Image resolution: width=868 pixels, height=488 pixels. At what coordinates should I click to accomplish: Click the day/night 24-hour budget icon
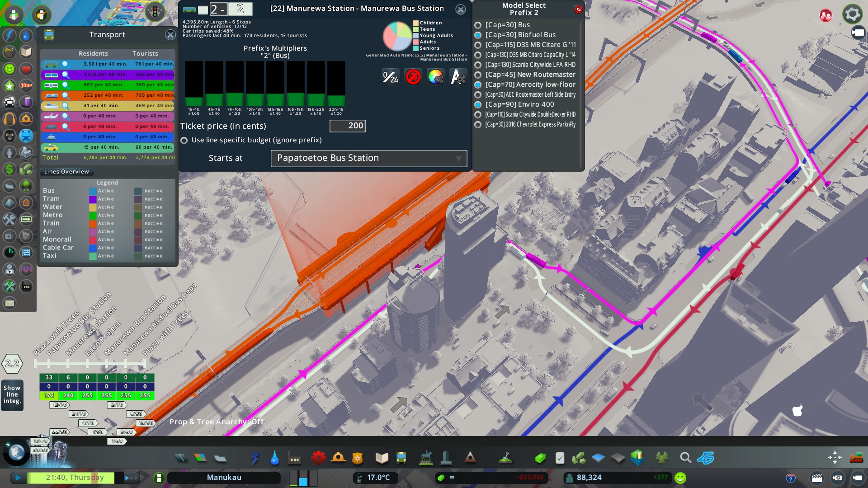tap(390, 77)
